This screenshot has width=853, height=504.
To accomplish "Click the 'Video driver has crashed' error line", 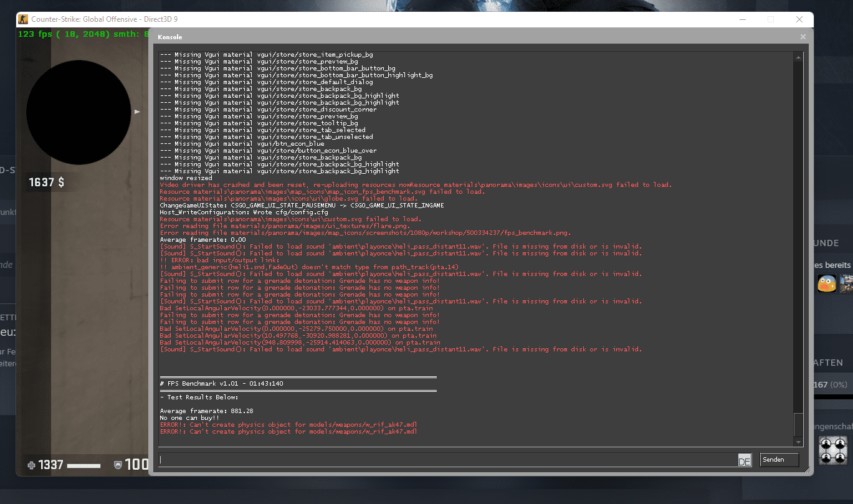I will pos(416,184).
